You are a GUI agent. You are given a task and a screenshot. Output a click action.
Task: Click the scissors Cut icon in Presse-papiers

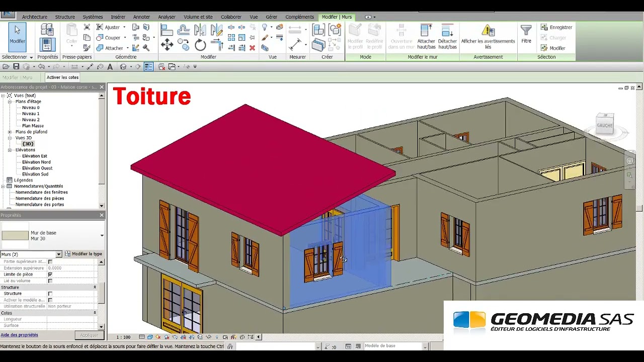pyautogui.click(x=87, y=27)
